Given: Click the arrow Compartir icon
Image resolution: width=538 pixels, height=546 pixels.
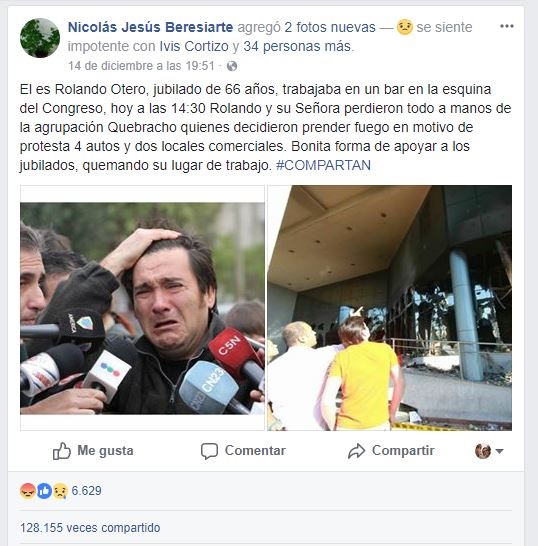Looking at the screenshot, I should coord(356,451).
